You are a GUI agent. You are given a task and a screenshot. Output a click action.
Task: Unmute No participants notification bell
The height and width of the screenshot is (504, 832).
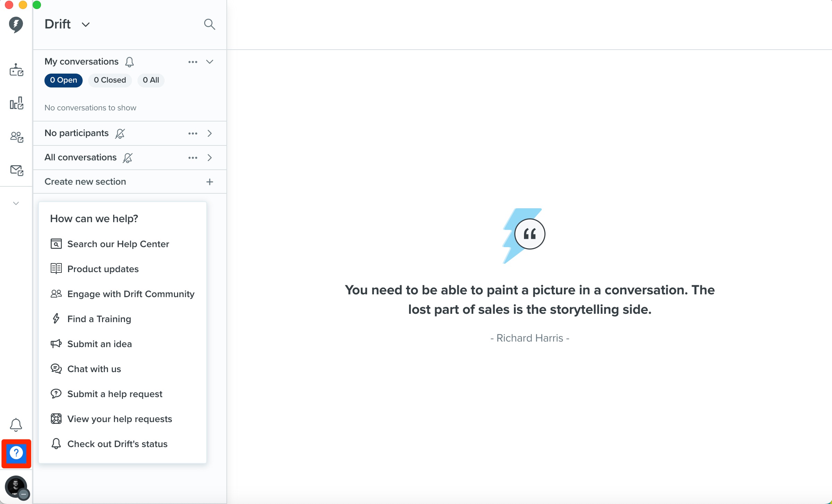tap(120, 133)
